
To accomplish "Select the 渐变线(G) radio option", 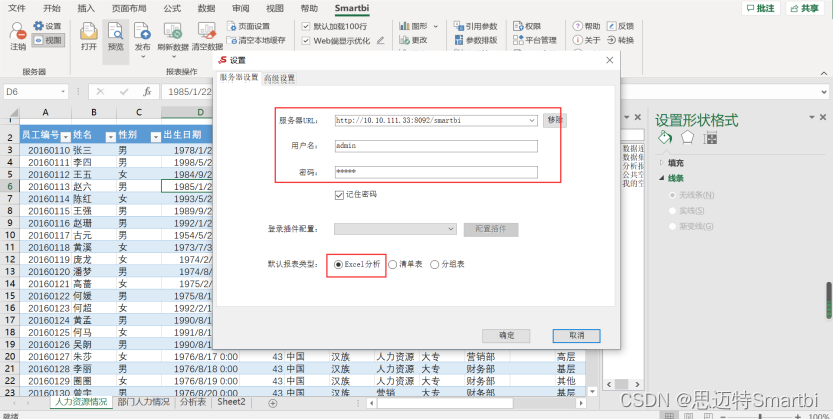I will 672,226.
